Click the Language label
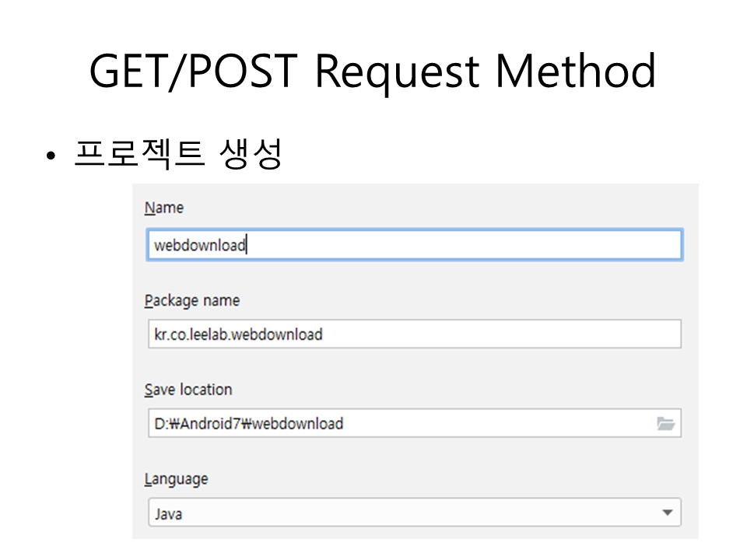This screenshot has width=747, height=560. coord(177,479)
